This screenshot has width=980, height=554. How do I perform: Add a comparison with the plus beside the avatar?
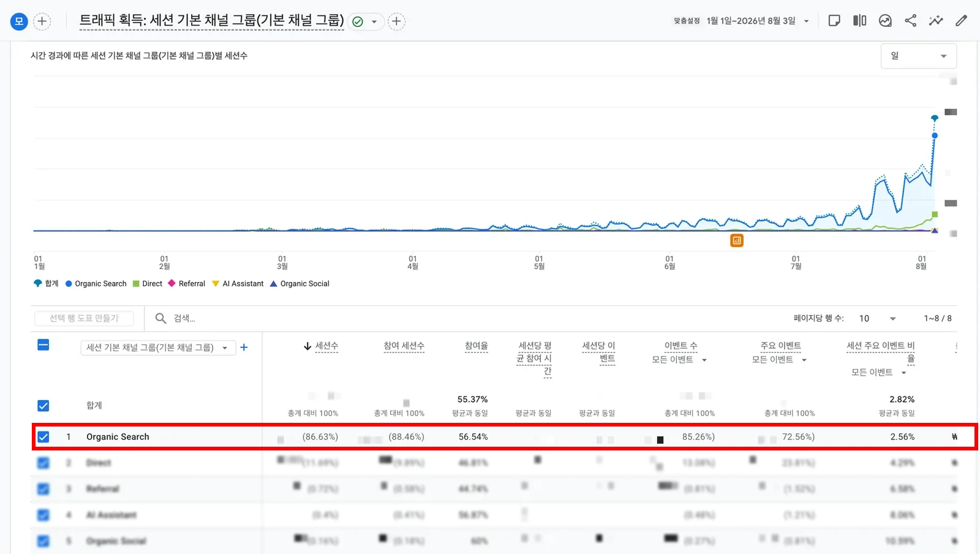pos(42,21)
